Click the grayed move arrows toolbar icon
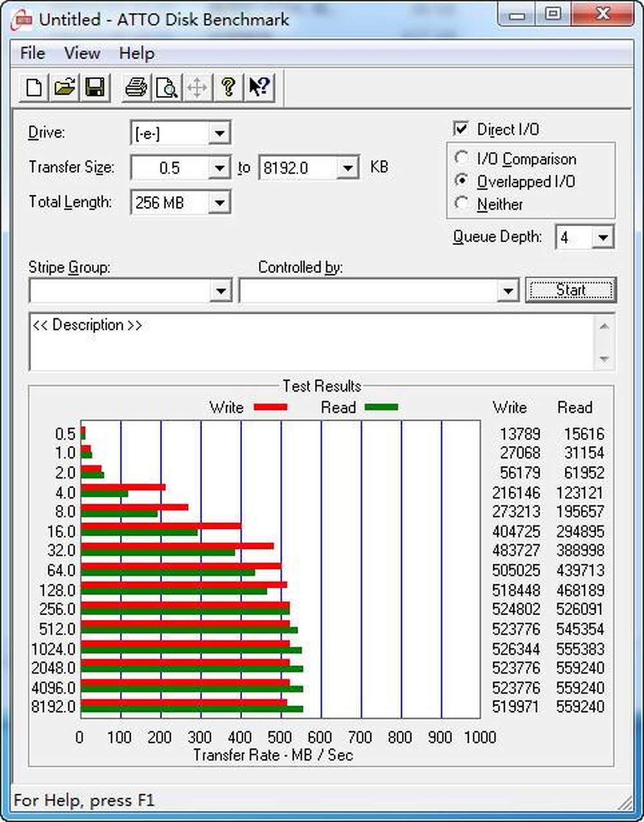Screen dimensions: 644x822 [x=197, y=87]
